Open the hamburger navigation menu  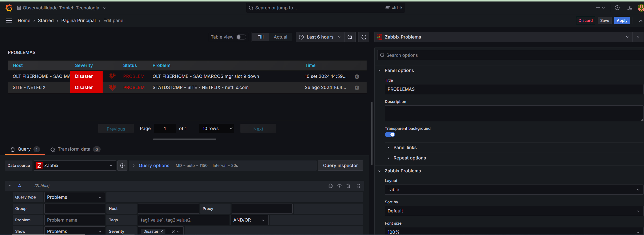(9, 21)
